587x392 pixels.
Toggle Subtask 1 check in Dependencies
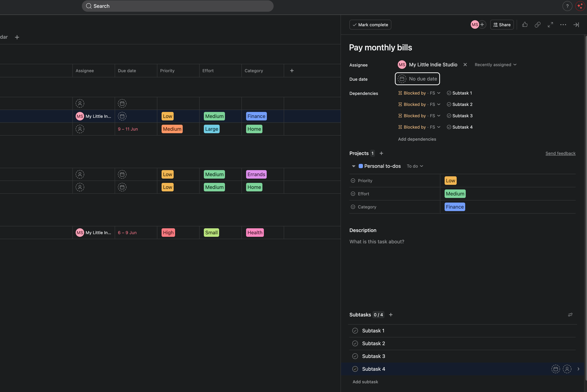click(449, 93)
